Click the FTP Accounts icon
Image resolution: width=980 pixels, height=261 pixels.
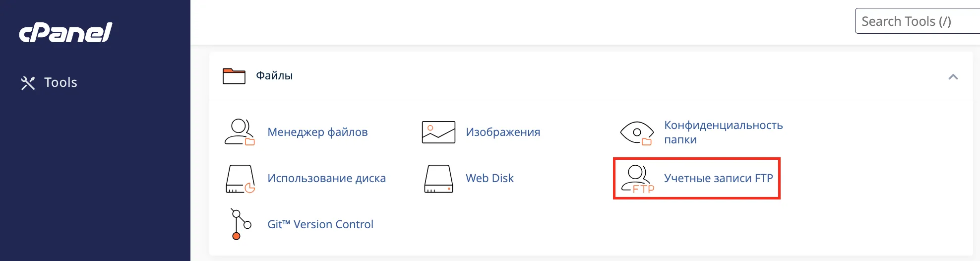[638, 179]
